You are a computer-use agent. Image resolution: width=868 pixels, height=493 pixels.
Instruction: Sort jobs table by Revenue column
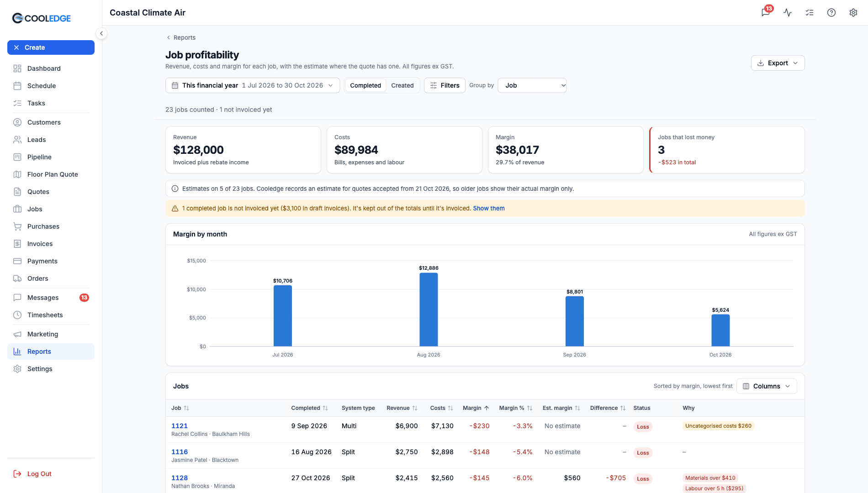(x=402, y=408)
